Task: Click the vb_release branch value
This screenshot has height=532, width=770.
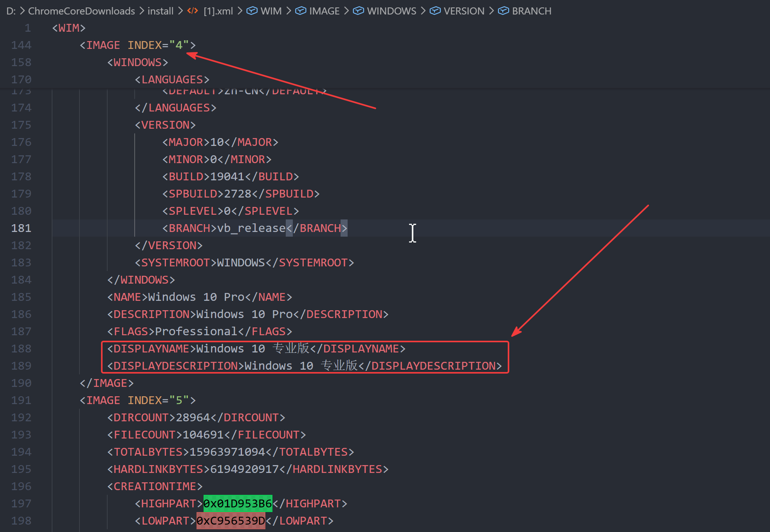Action: [251, 228]
